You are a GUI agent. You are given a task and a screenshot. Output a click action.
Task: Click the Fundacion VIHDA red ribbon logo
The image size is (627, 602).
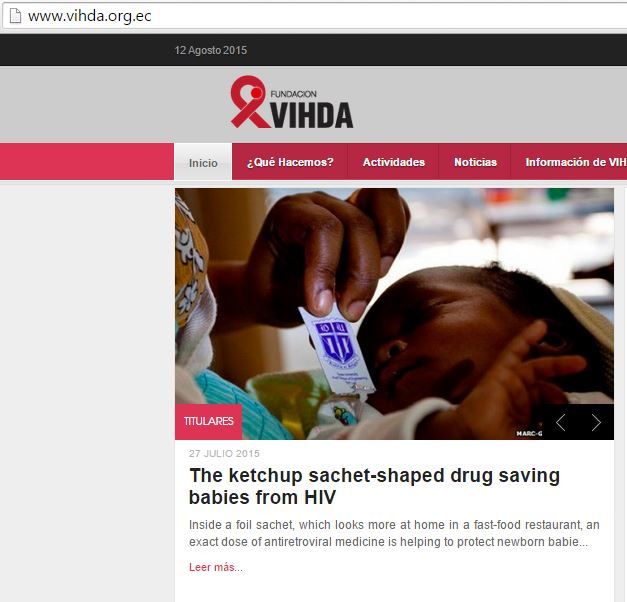pos(250,102)
